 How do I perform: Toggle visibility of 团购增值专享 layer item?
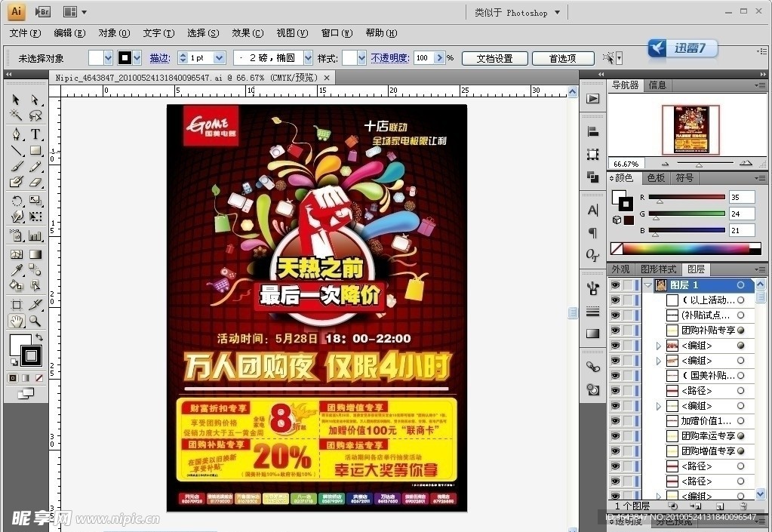[616, 451]
